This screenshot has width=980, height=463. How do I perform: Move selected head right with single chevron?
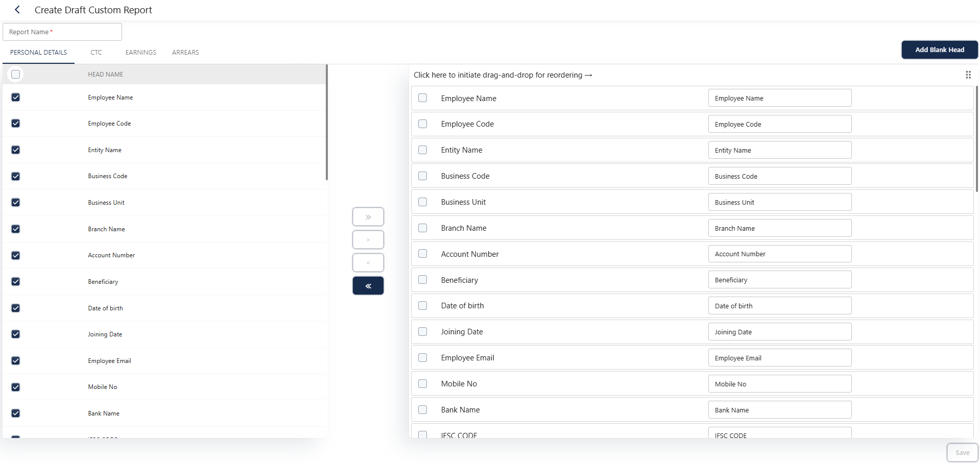(368, 240)
